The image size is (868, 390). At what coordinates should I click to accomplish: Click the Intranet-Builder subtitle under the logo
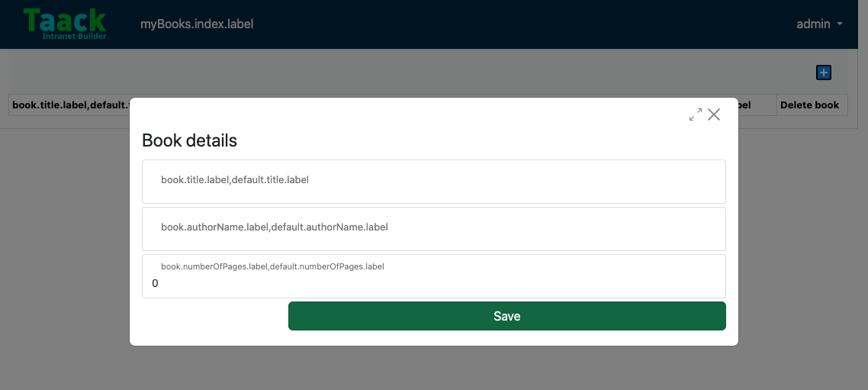coord(74,36)
